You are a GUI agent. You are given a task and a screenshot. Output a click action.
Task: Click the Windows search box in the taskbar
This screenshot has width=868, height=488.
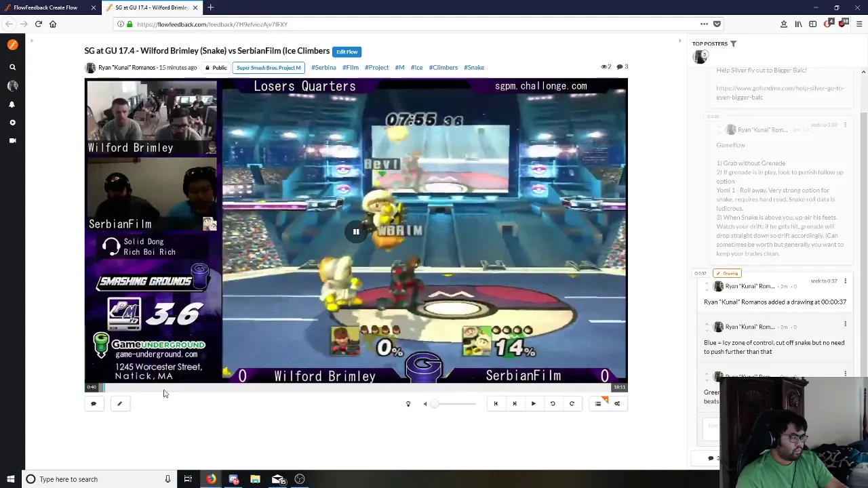click(100, 479)
